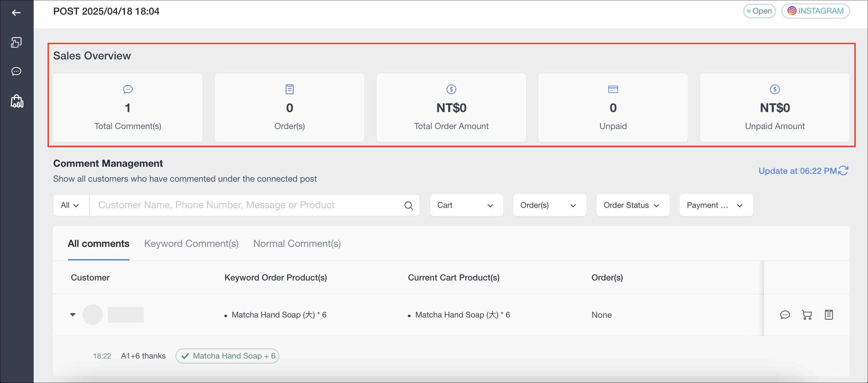Image resolution: width=868 pixels, height=383 pixels.
Task: Click the None value in Order(s) column
Action: coord(602,315)
